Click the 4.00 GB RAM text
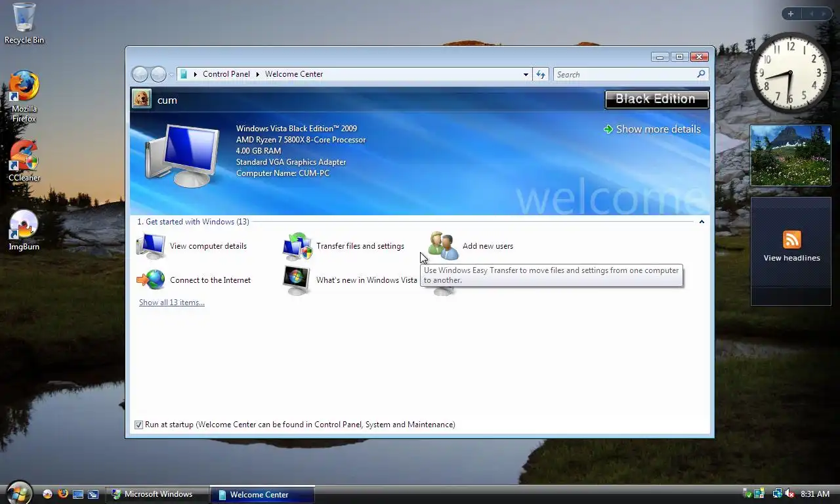Viewport: 840px width, 504px height. (x=259, y=151)
